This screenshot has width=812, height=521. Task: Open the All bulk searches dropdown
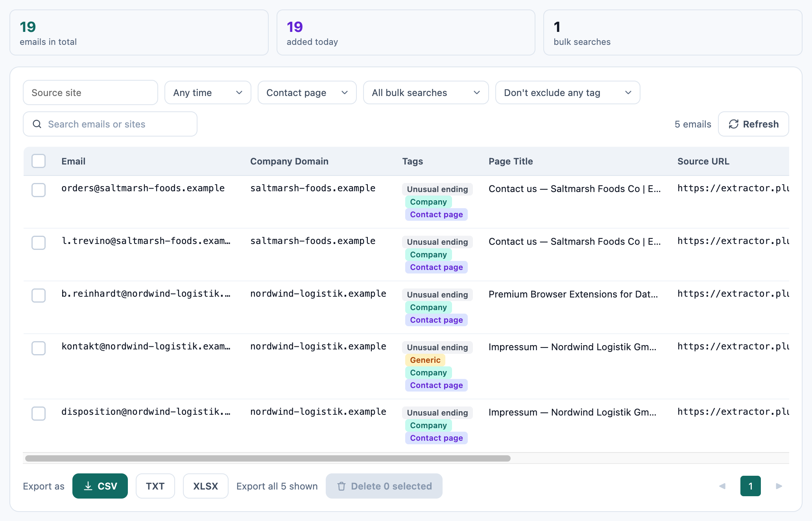click(x=426, y=92)
